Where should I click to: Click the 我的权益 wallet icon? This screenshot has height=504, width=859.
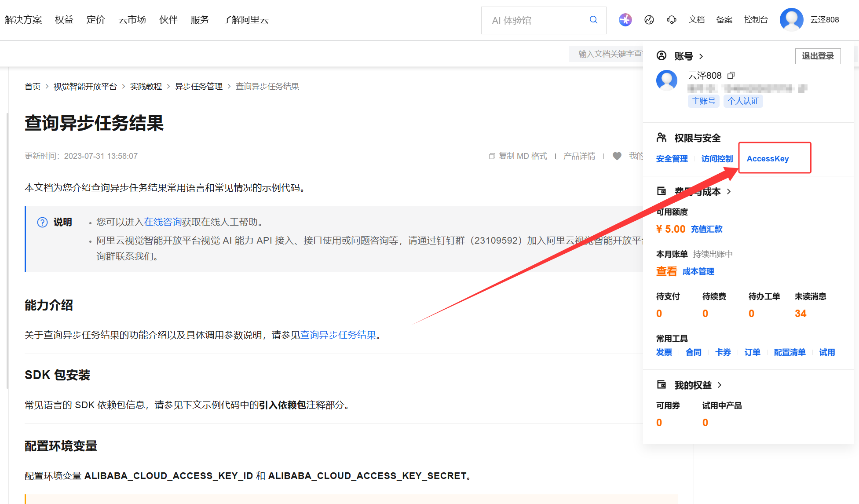point(662,384)
